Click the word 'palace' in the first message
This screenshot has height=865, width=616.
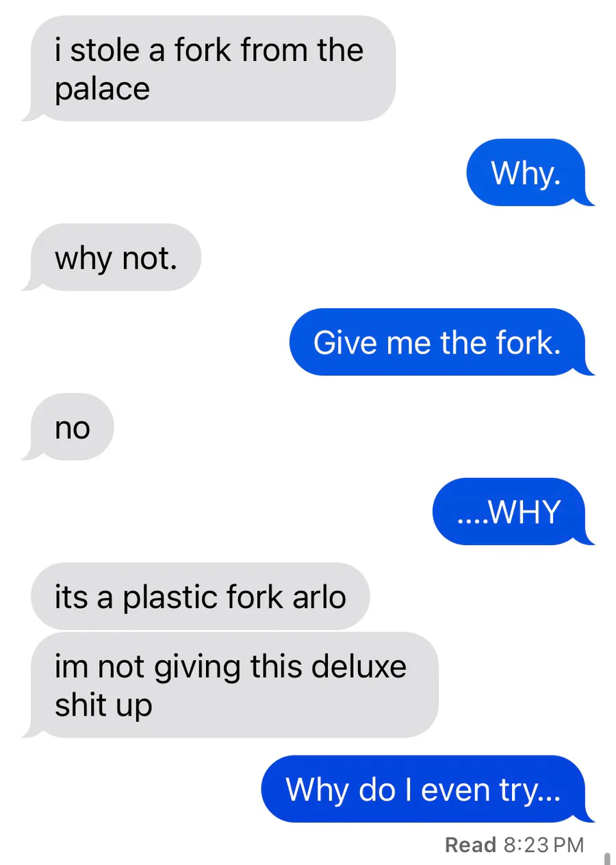coord(102,90)
